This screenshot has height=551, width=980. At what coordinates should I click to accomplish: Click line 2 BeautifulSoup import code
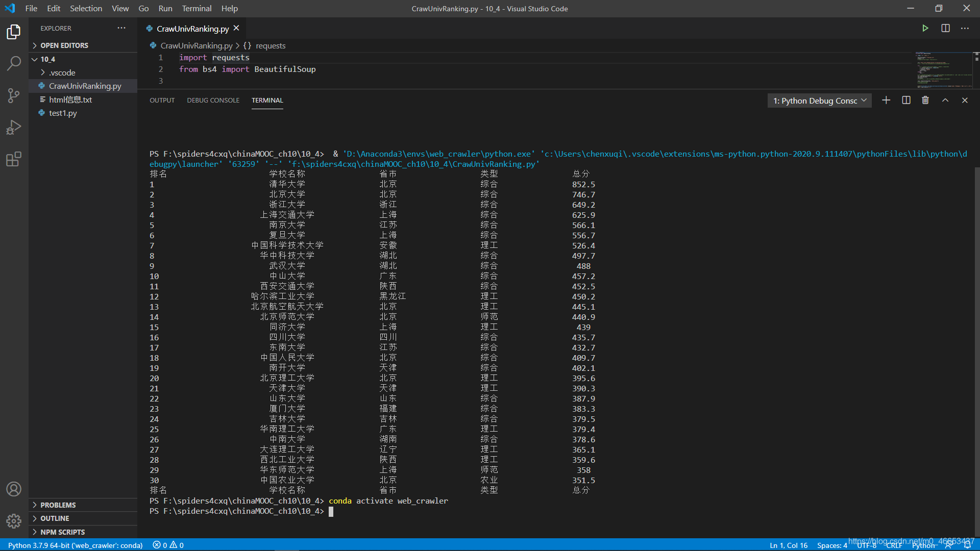pos(248,69)
